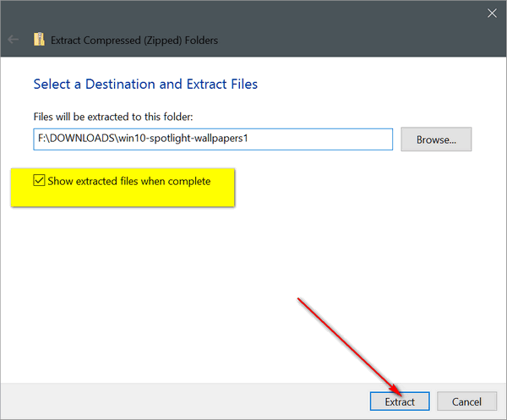Click the 'Select a Destination and Extract Files' heading
Image resolution: width=507 pixels, height=420 pixels.
pos(145,84)
